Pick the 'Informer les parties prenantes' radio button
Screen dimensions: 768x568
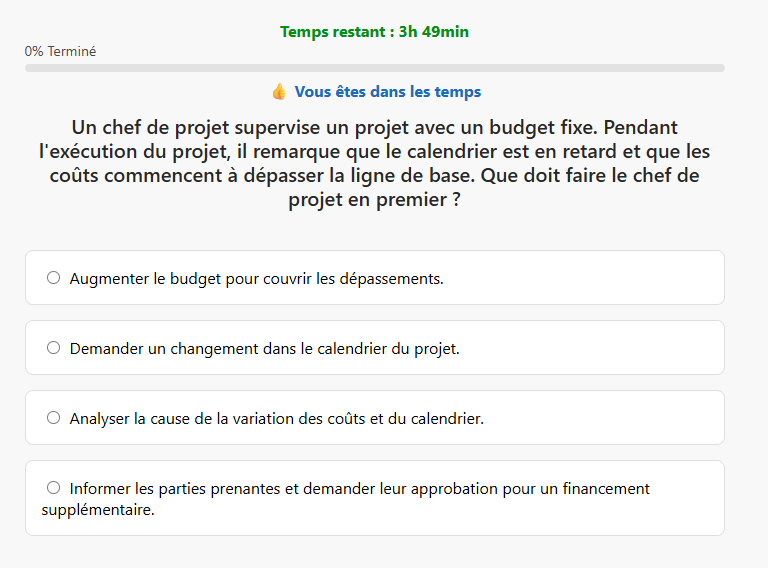tap(54, 488)
